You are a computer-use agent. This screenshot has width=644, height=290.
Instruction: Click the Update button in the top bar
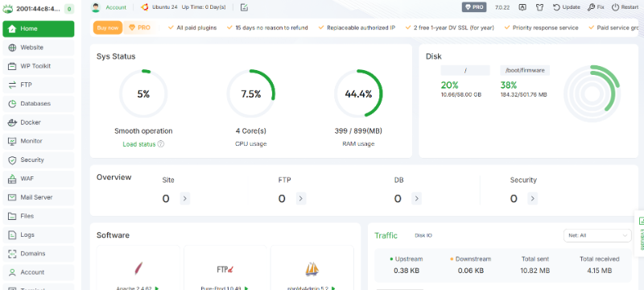tap(567, 7)
